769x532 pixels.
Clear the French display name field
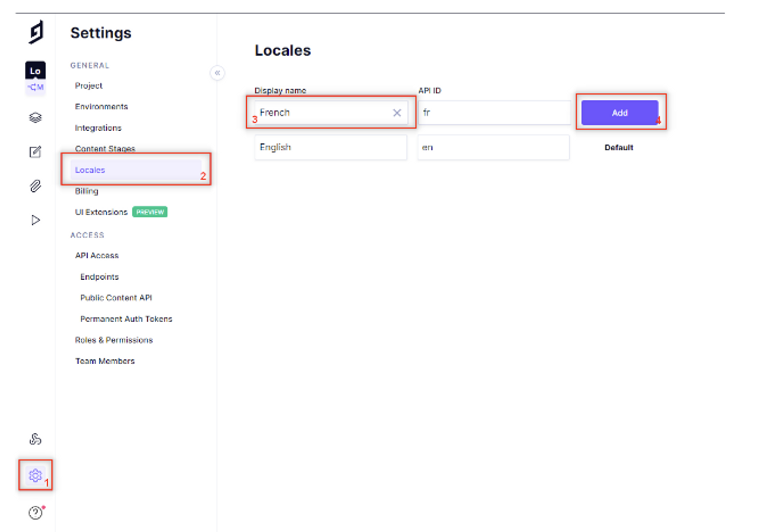397,113
